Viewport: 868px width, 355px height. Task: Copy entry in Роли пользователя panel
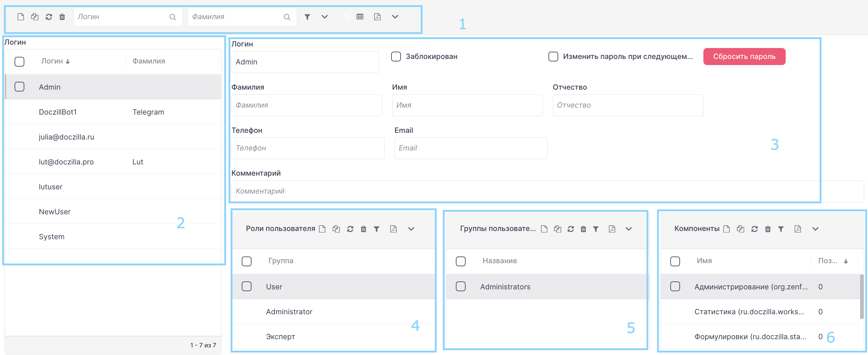point(336,229)
